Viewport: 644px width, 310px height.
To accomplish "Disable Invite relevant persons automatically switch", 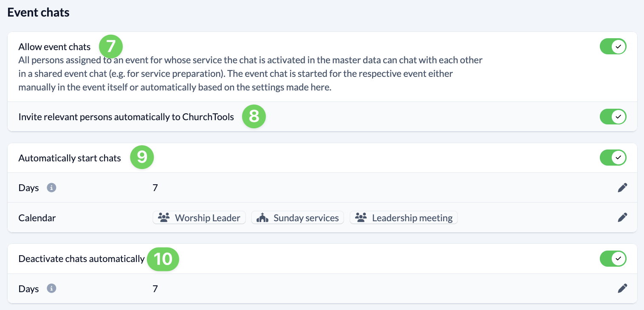I will pos(613,116).
